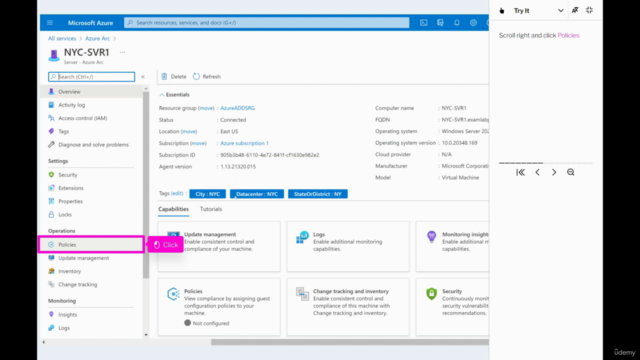
Task: Click the sidebar scroll down arrow
Action: tap(146, 335)
